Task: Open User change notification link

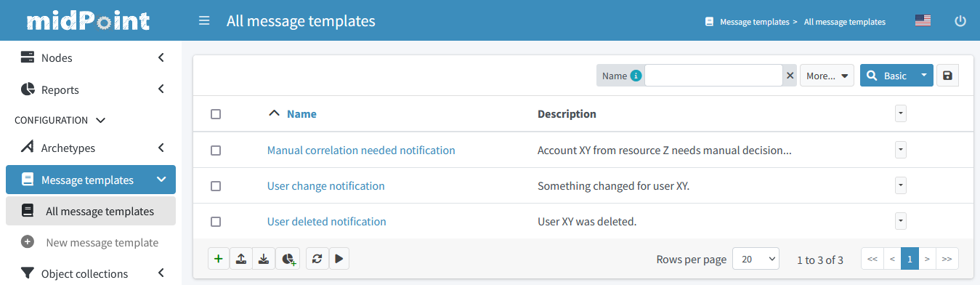Action: (326, 186)
